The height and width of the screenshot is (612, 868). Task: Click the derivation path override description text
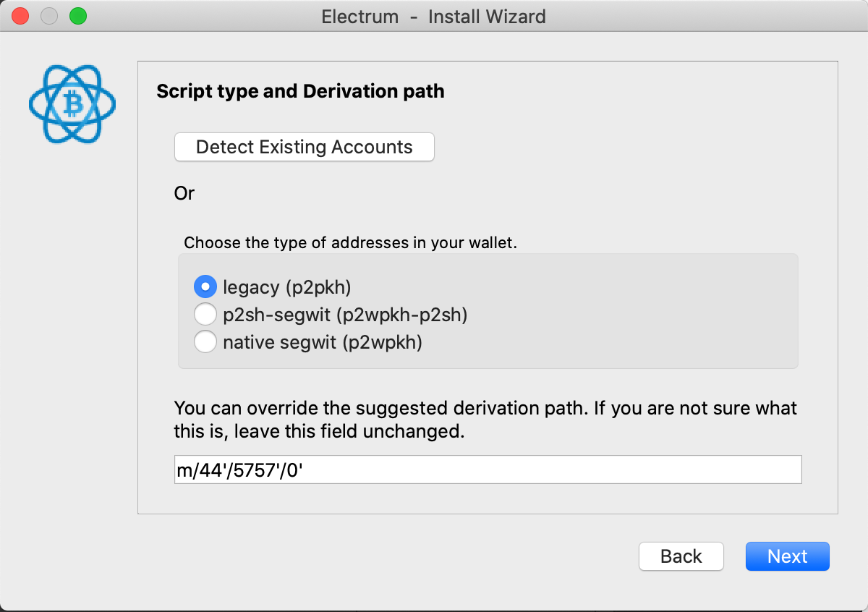[485, 420]
